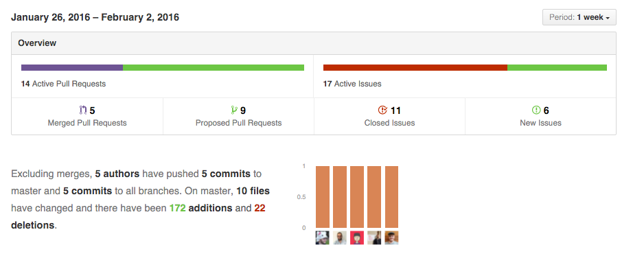Open the second contributor avatar
644x256 pixels.
pyautogui.click(x=340, y=238)
